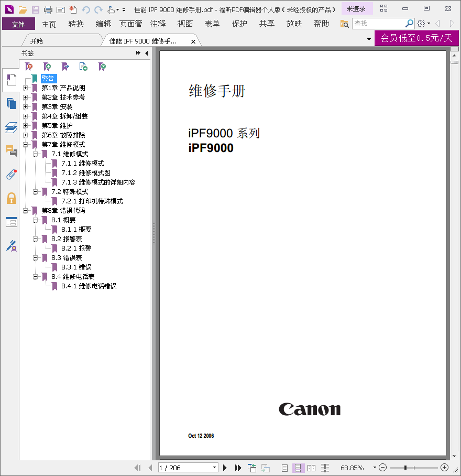Click the search magnifier icon
This screenshot has width=461, height=476.
click(x=409, y=24)
